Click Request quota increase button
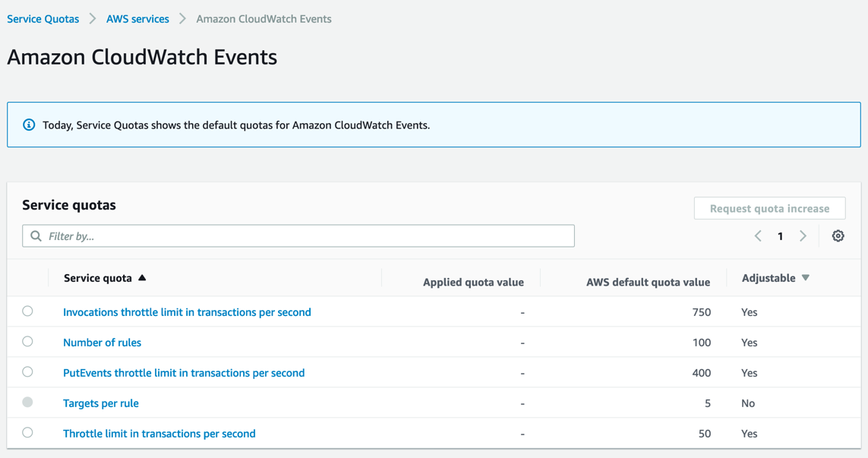Image resolution: width=868 pixels, height=458 pixels. [769, 208]
